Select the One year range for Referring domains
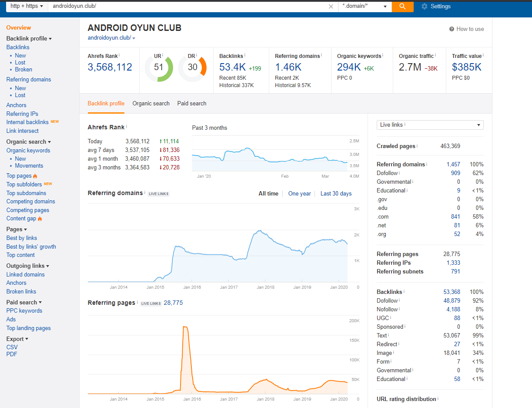Viewport: 532px width, 408px height. point(300,194)
